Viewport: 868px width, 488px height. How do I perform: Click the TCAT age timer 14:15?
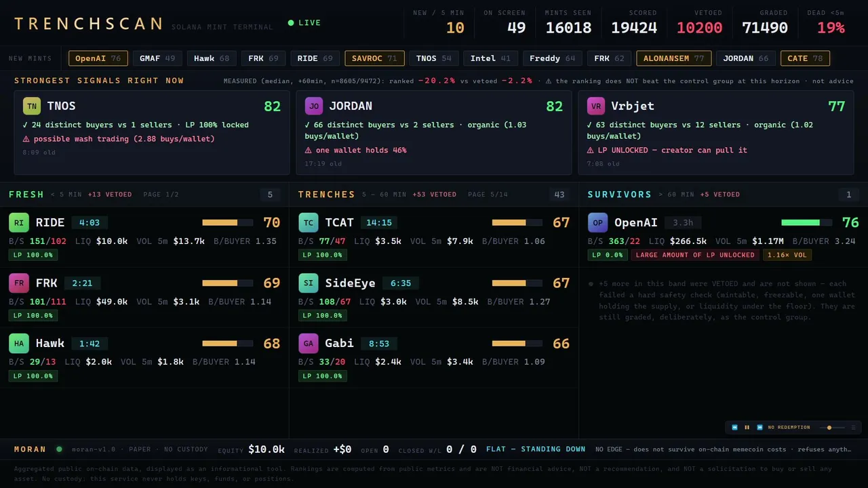coord(379,222)
